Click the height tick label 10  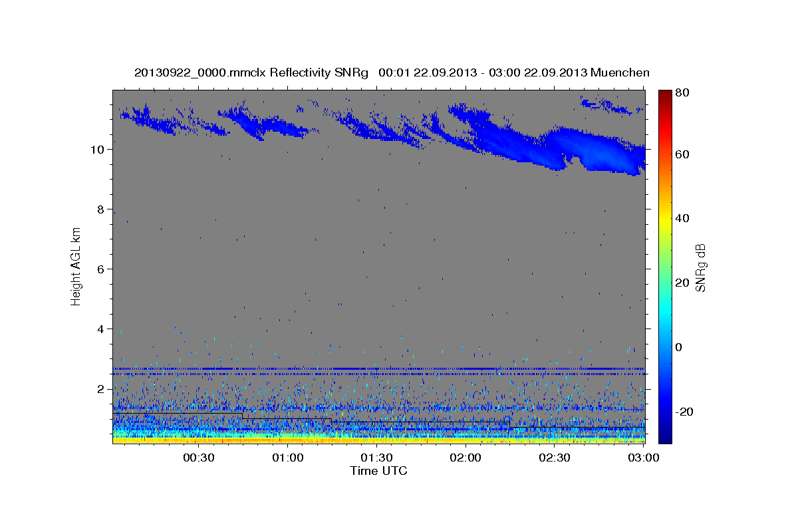(x=97, y=150)
